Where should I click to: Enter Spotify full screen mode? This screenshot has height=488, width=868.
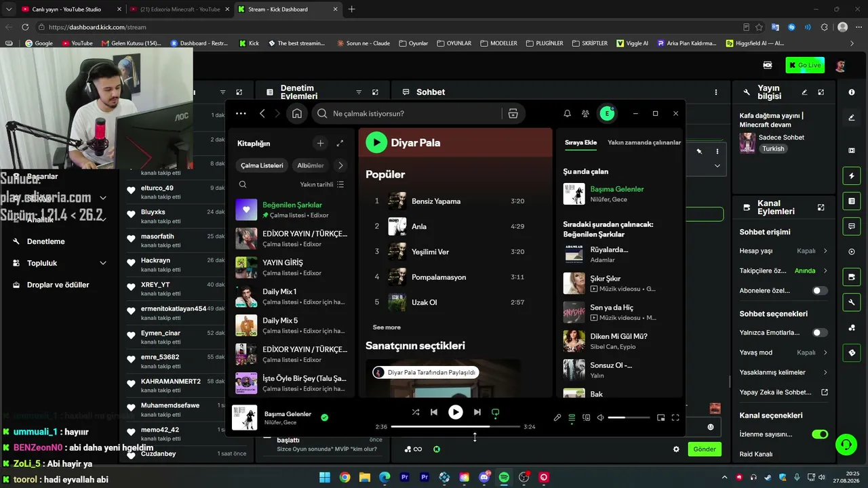tap(675, 418)
